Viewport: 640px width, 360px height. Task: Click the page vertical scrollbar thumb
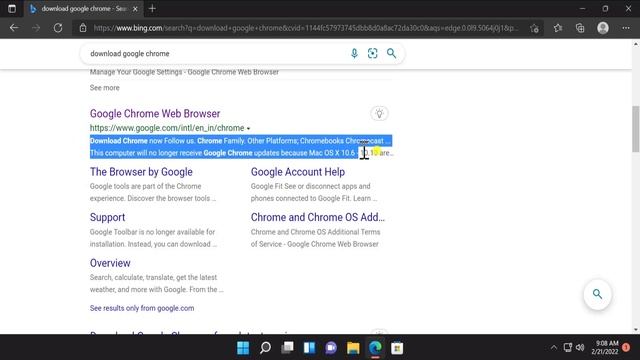(x=636, y=129)
